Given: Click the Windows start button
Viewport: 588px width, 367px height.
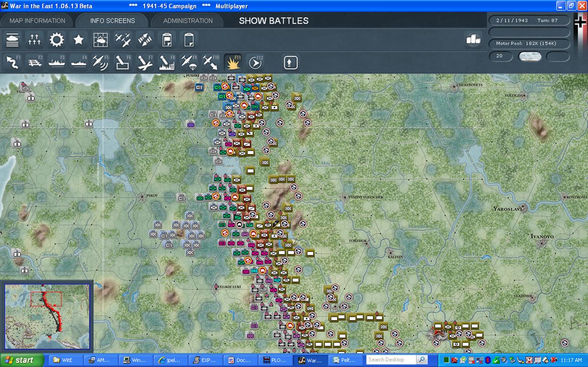Looking at the screenshot, I should 22,360.
